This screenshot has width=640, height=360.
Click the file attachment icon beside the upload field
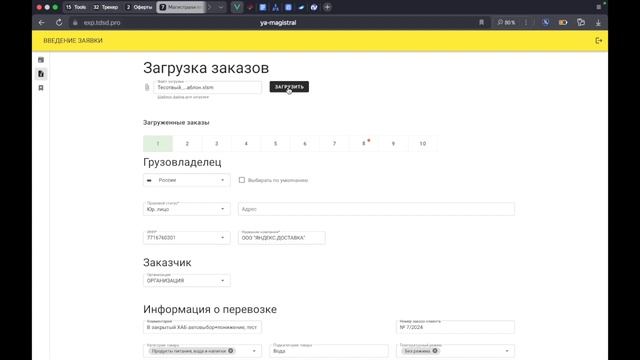pyautogui.click(x=147, y=87)
